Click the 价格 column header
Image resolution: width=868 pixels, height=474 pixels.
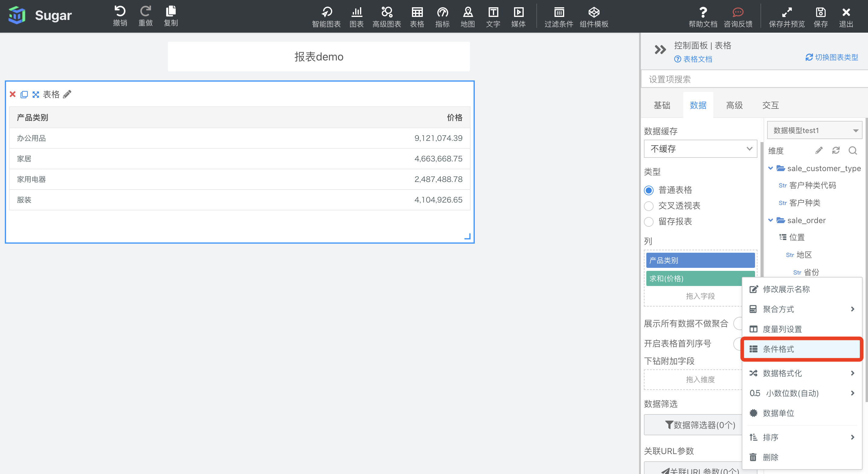click(455, 117)
